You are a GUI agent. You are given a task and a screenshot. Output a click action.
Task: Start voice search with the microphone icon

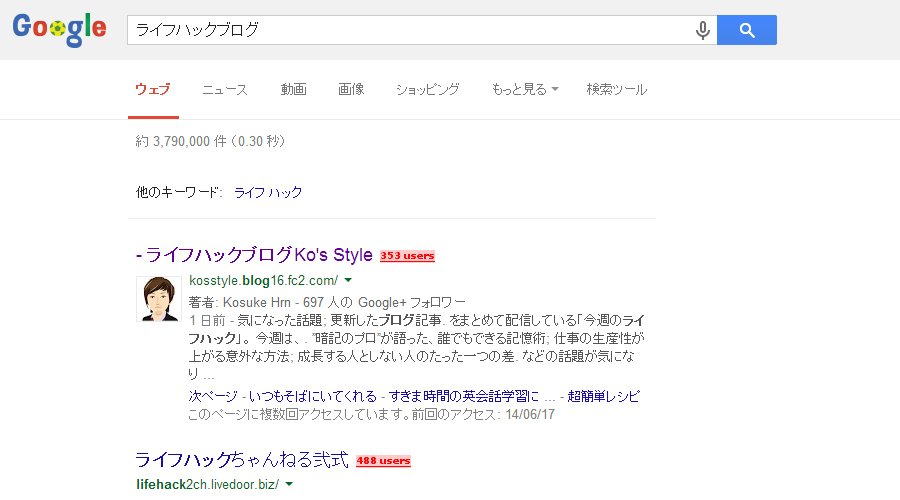[703, 30]
